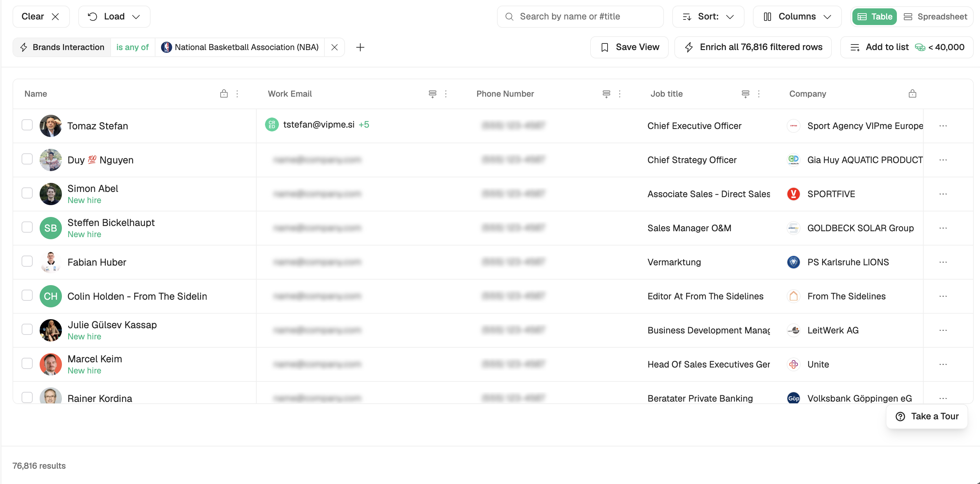Click the Work Email column enrich icon

(432, 94)
